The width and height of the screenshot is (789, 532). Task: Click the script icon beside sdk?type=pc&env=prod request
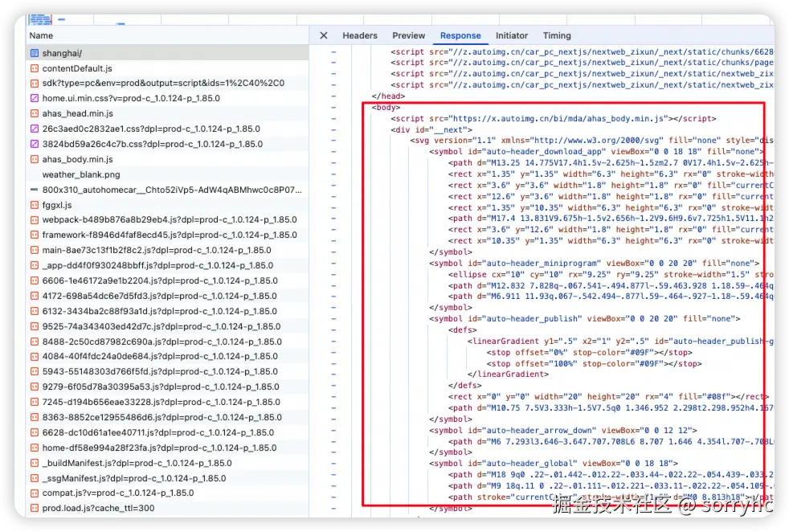click(x=35, y=83)
